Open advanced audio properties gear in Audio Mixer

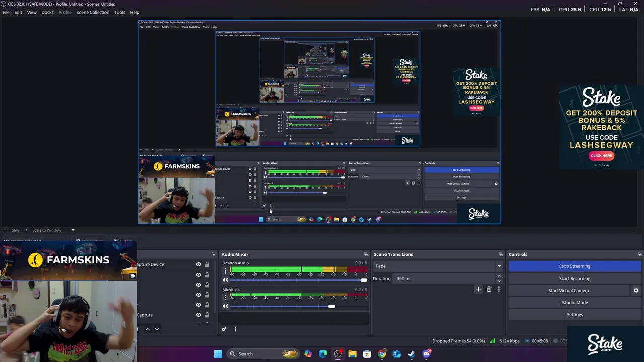224,329
